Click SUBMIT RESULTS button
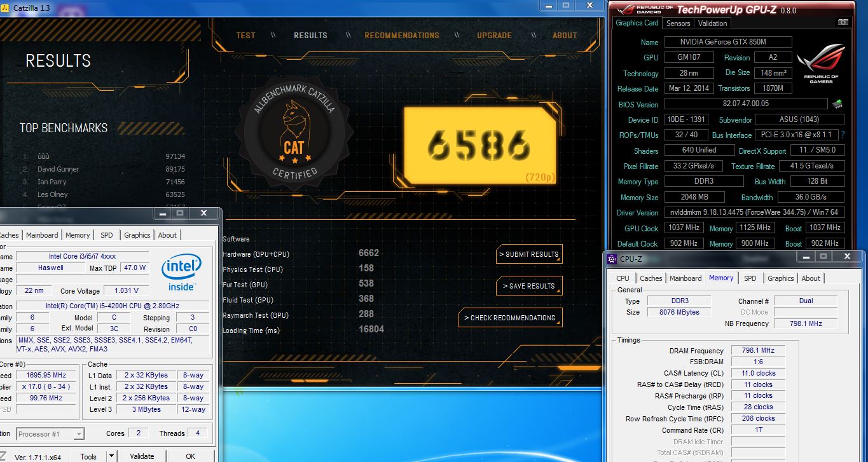The width and height of the screenshot is (868, 462). 529,254
